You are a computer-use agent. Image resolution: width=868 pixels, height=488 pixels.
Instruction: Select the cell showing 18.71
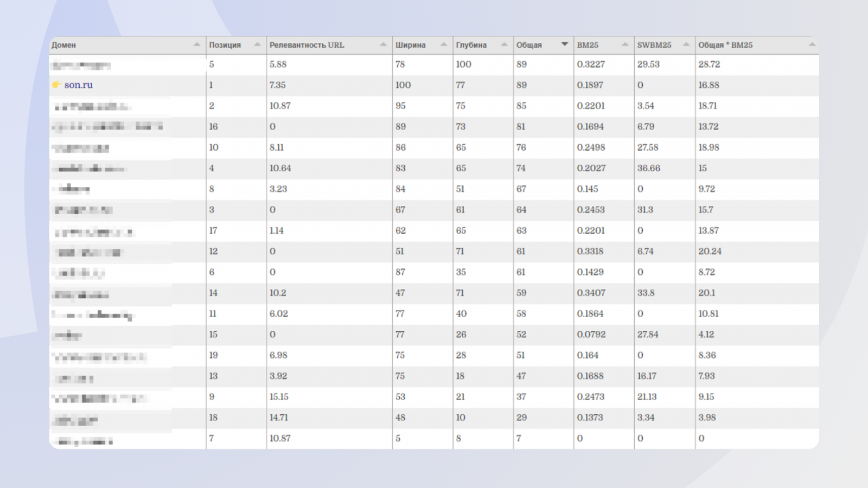click(707, 106)
